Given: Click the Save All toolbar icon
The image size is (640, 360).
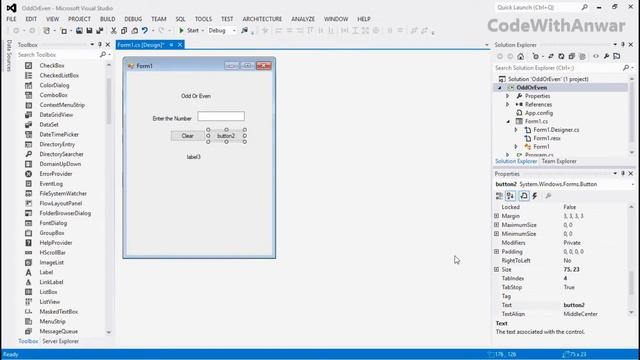Looking at the screenshot, I should tap(100, 31).
